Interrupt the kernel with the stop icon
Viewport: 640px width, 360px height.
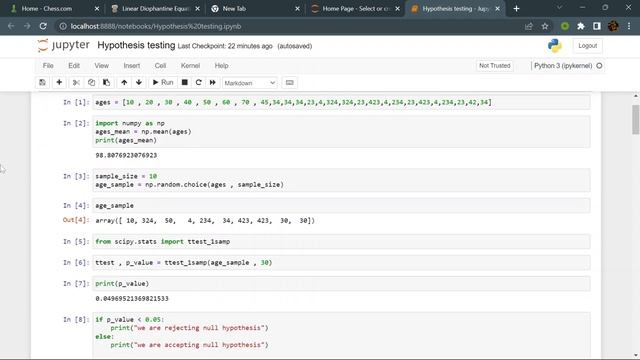(x=184, y=82)
